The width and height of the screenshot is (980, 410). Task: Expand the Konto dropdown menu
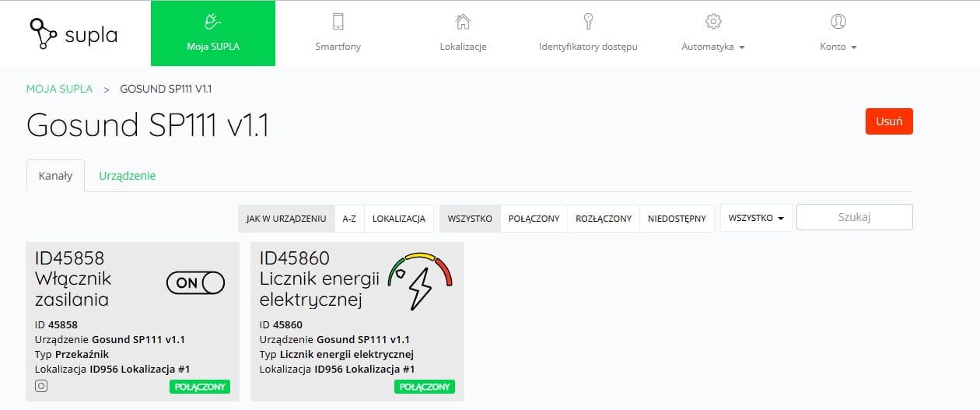[x=838, y=47]
